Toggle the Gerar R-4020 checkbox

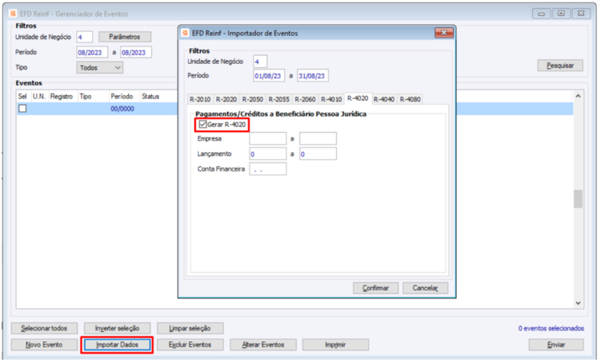[x=203, y=124]
